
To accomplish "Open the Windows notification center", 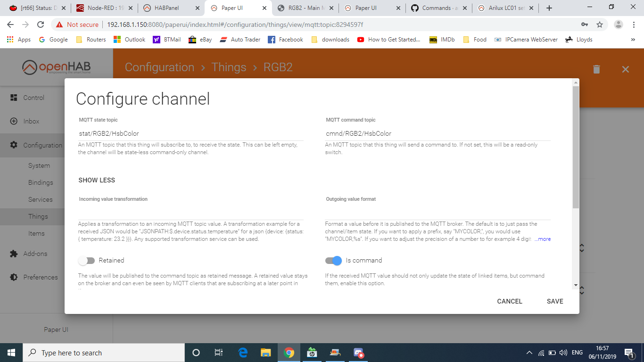I will [x=629, y=353].
